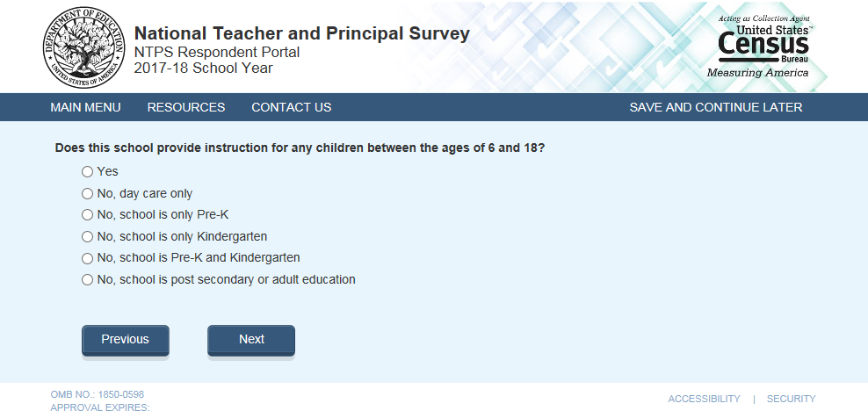868x418 pixels.
Task: Open the MAIN MENU navigation item
Action: point(85,107)
